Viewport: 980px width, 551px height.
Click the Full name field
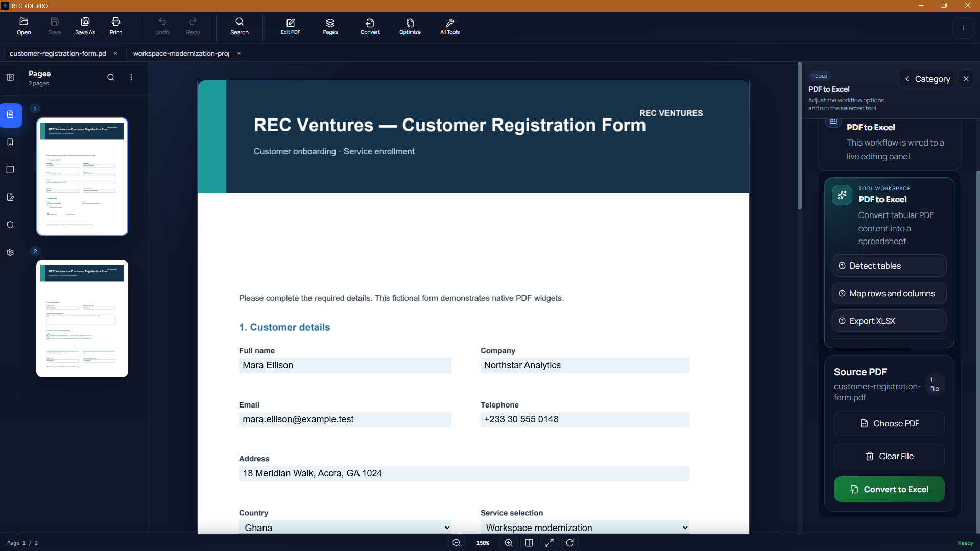[345, 365]
